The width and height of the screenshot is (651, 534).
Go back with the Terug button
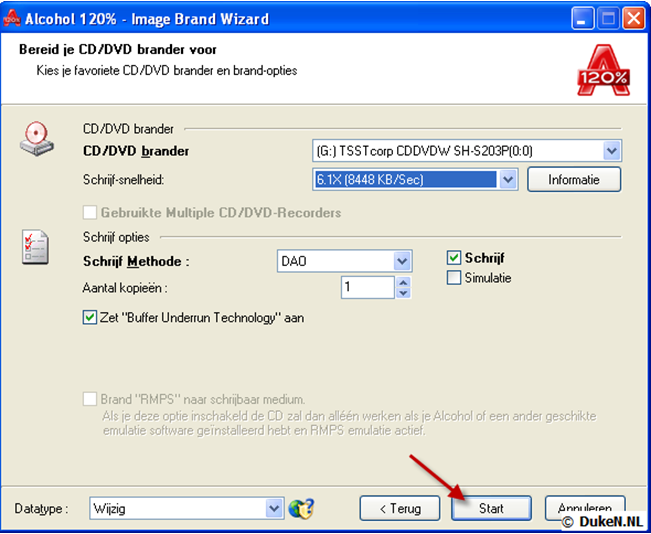click(x=400, y=508)
